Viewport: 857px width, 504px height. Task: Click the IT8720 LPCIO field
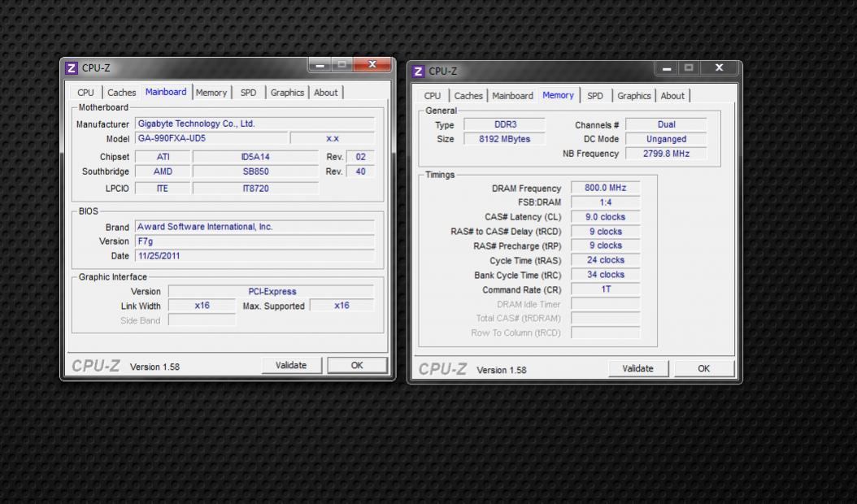[x=255, y=189]
